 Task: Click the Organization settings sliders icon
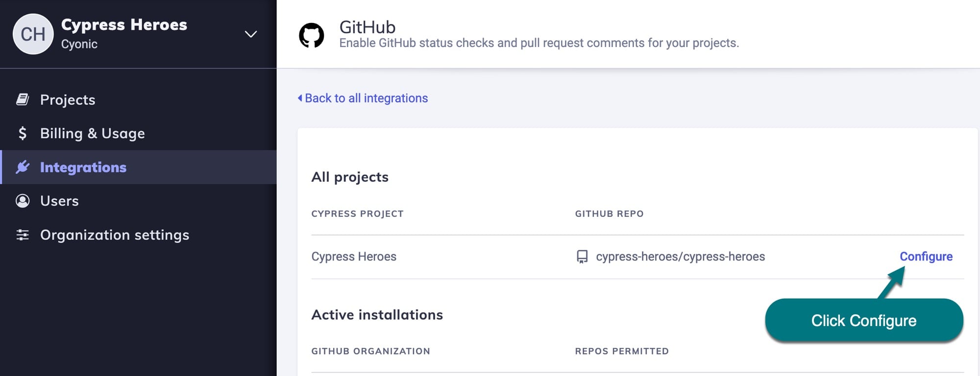click(23, 235)
